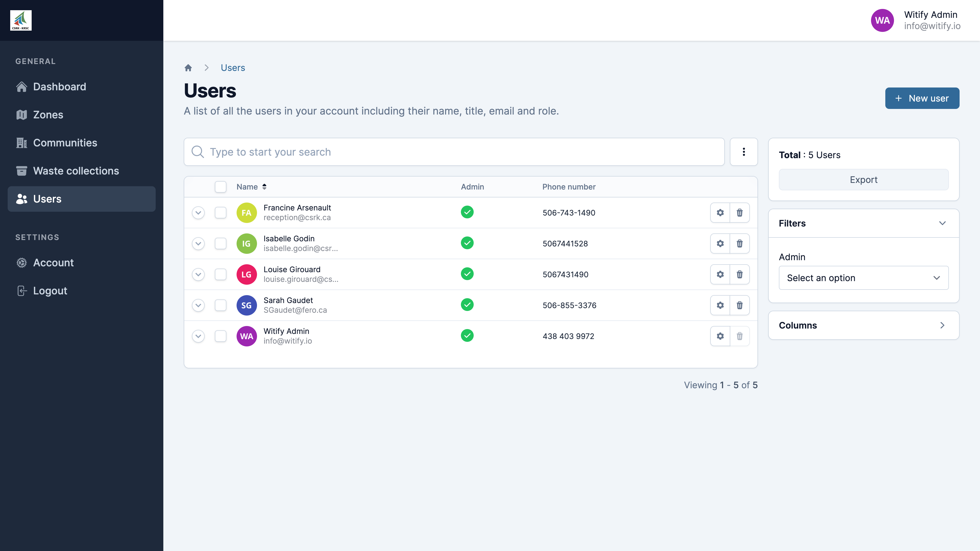Select Witify Admin row checkbox
The height and width of the screenshot is (551, 980).
pyautogui.click(x=220, y=336)
